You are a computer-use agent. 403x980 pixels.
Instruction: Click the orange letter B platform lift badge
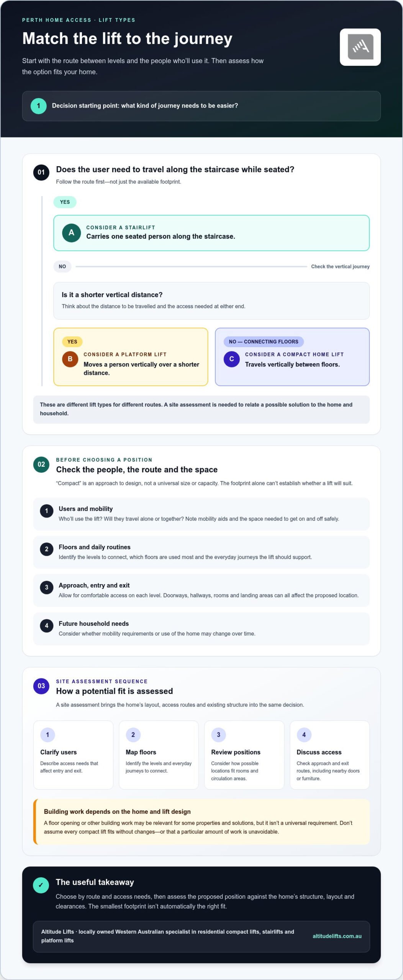click(x=70, y=359)
